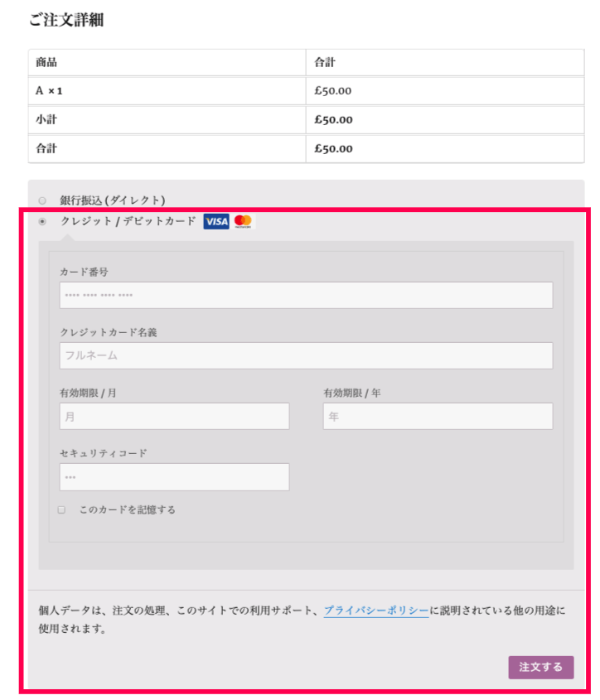
Task: Select the 銀行振込 (ダイレクト) radio button
Action: click(x=42, y=200)
